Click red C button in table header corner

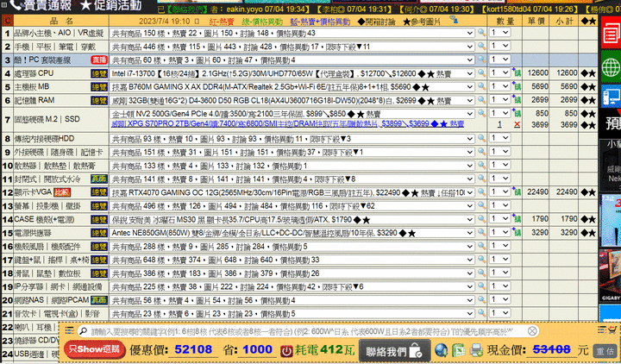pos(7,21)
